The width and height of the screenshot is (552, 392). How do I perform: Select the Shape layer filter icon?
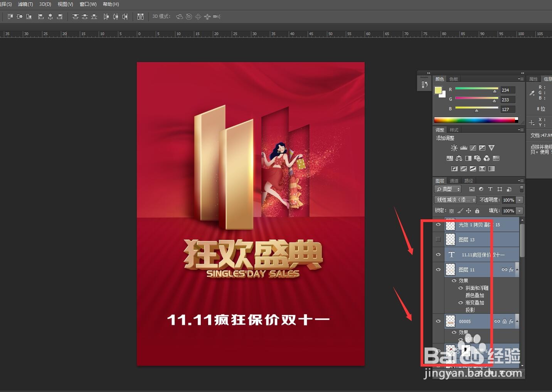tap(500, 189)
